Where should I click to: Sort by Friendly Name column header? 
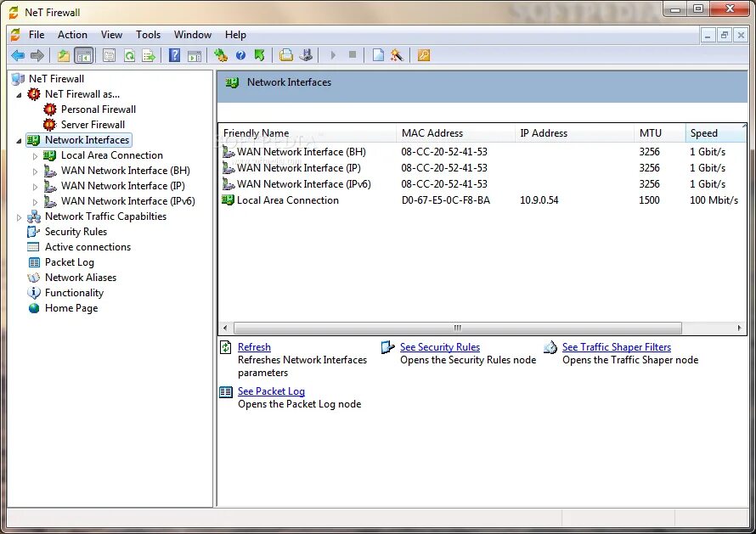click(307, 133)
